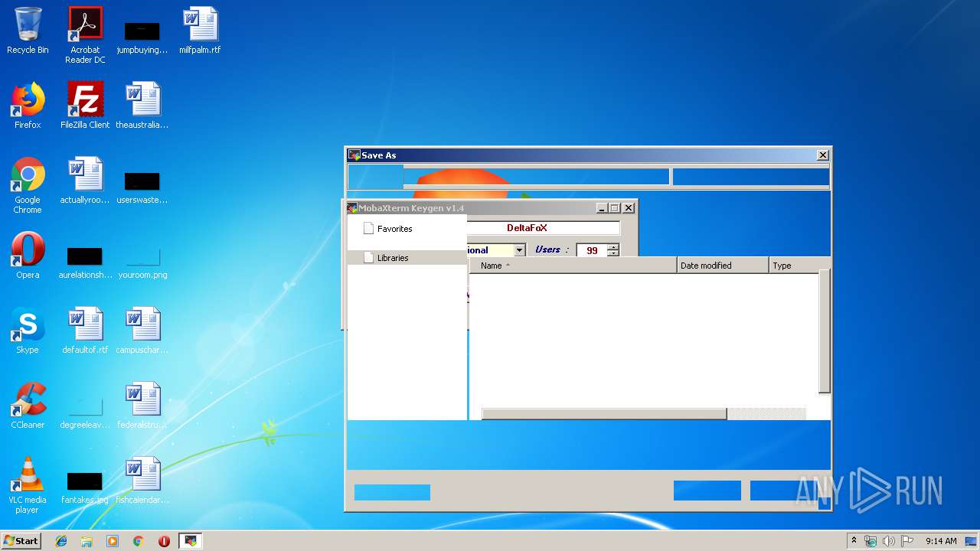980x551 pixels.
Task: Open the userswaste desktop file
Action: 142,187
